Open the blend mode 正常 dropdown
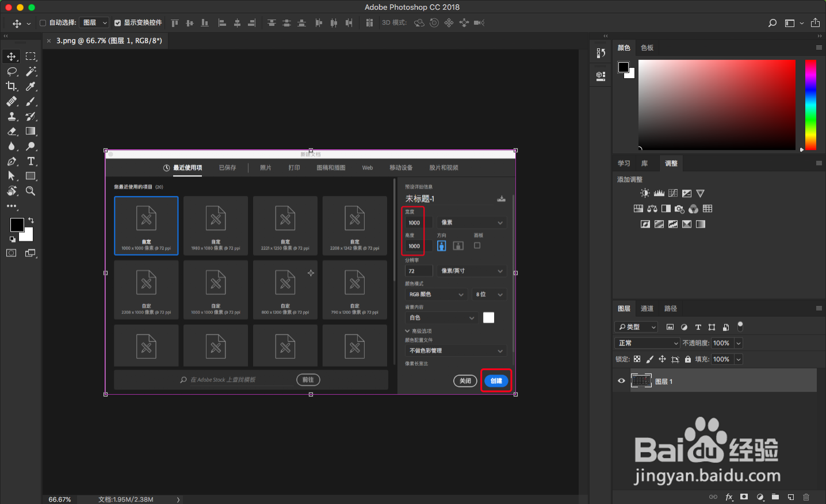The image size is (826, 504). pyautogui.click(x=648, y=343)
